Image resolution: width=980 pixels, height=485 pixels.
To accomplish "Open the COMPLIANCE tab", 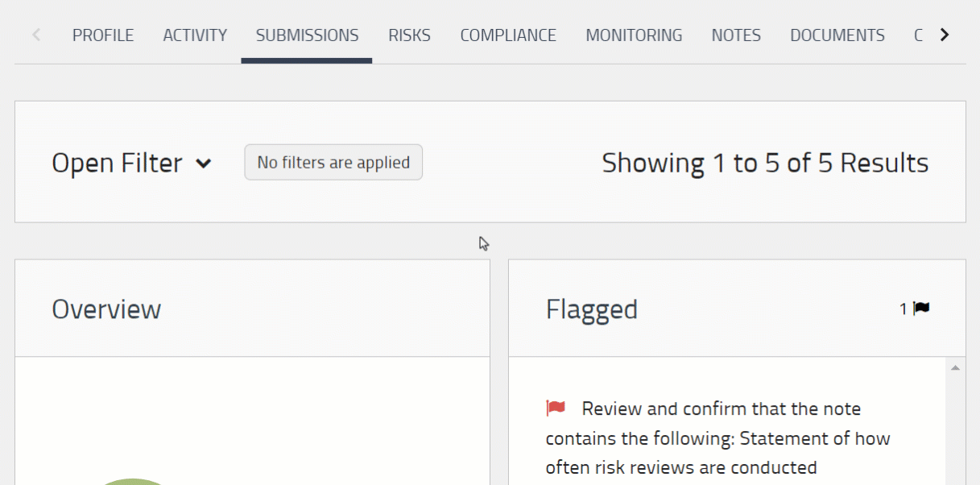I will tap(508, 35).
